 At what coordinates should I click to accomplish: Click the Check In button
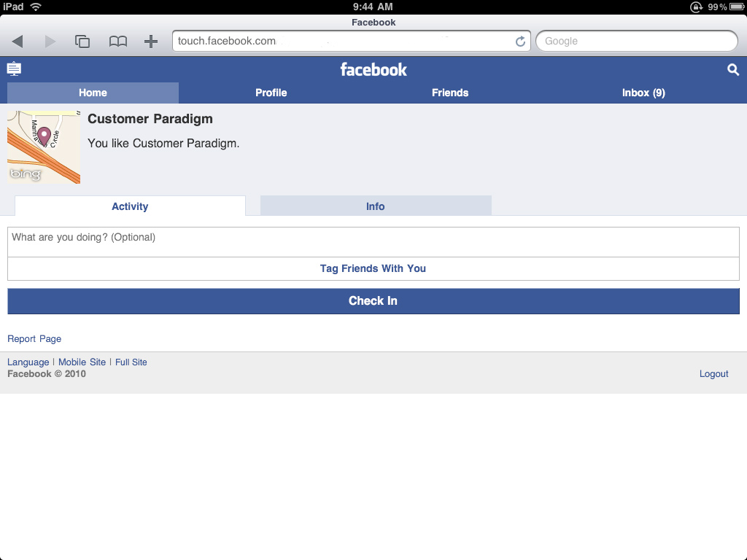[373, 301]
